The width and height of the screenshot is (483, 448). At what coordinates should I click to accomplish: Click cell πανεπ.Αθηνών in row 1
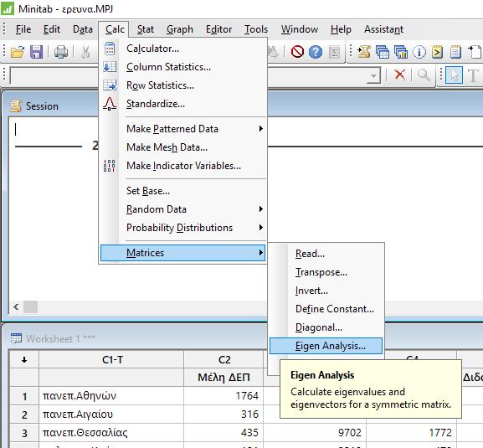111,395
